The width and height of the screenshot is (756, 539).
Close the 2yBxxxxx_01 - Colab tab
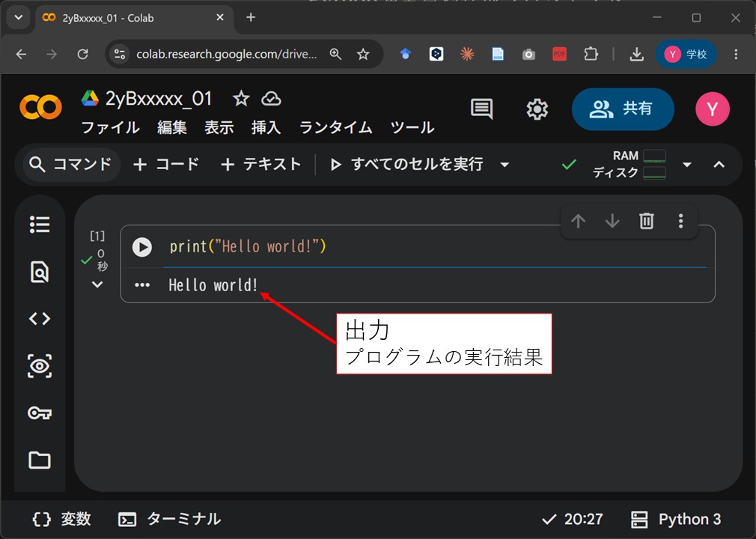(x=220, y=17)
